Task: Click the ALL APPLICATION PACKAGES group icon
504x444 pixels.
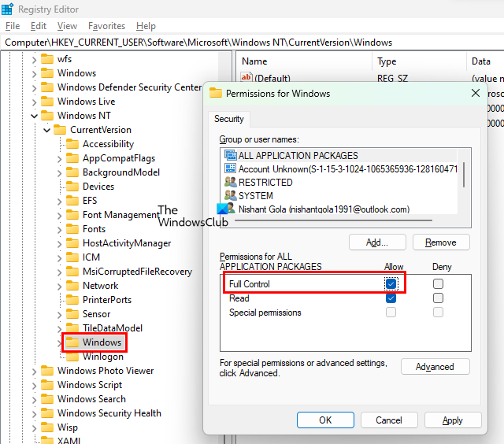Action: click(230, 155)
